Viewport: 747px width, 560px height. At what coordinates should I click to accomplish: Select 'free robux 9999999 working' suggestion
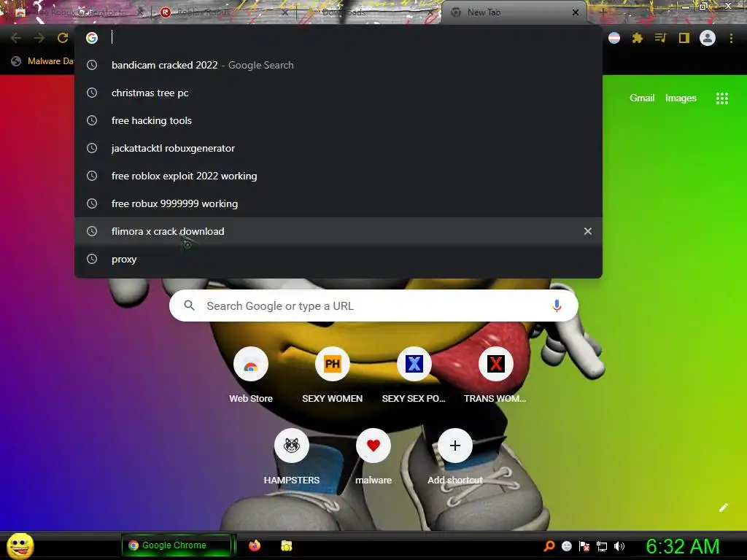[x=338, y=203]
